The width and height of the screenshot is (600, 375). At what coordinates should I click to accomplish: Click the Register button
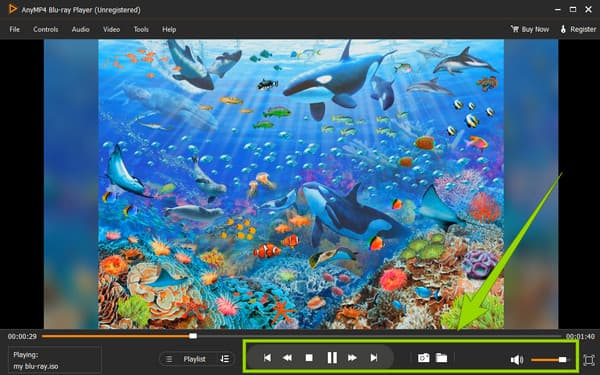[578, 29]
